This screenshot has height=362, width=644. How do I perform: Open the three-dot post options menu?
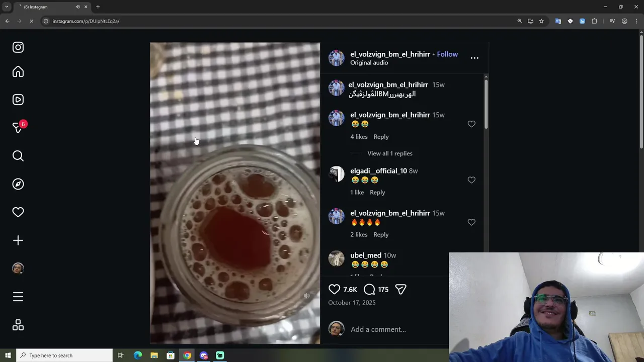474,58
